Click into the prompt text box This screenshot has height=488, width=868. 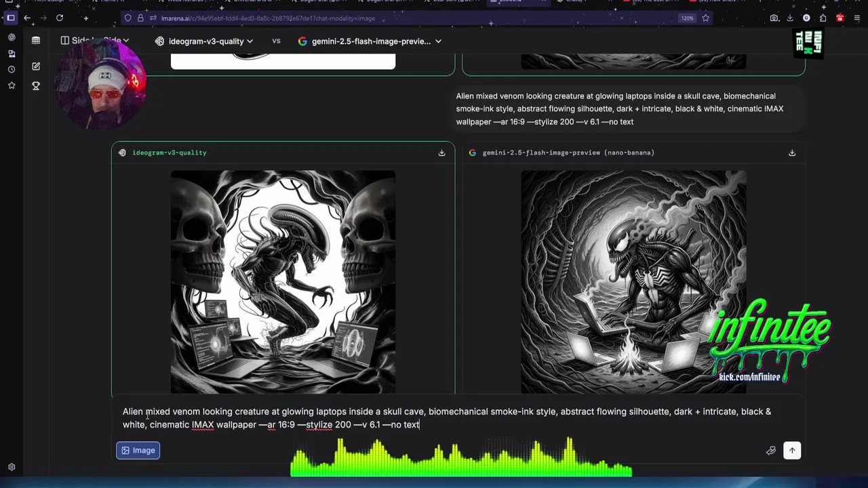(x=448, y=418)
